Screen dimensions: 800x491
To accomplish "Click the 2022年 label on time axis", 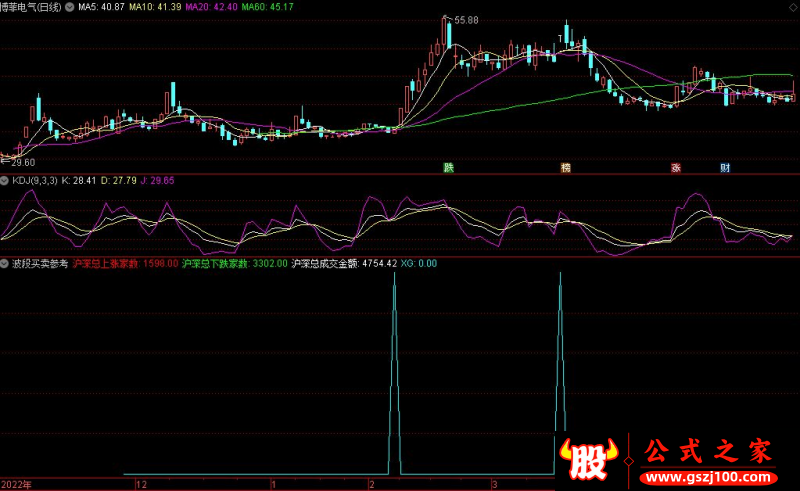I will click(16, 484).
